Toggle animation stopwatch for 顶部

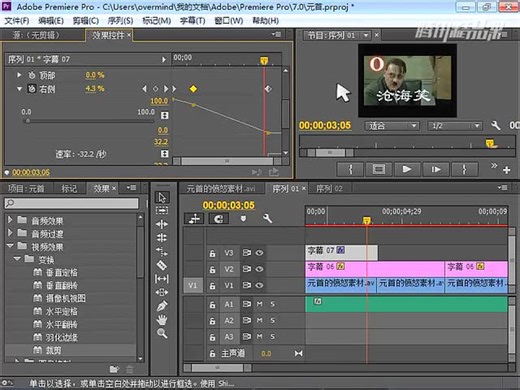[32, 75]
